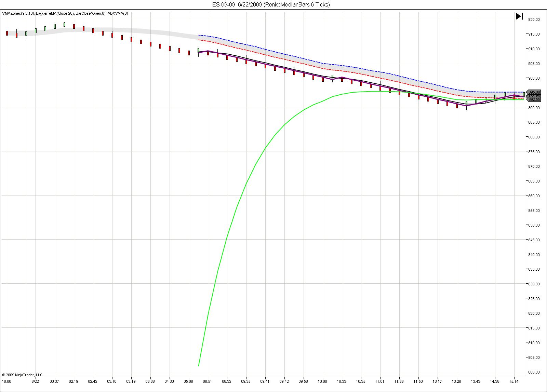
Task: Click the 805.00 price axis label
Action: (534, 357)
